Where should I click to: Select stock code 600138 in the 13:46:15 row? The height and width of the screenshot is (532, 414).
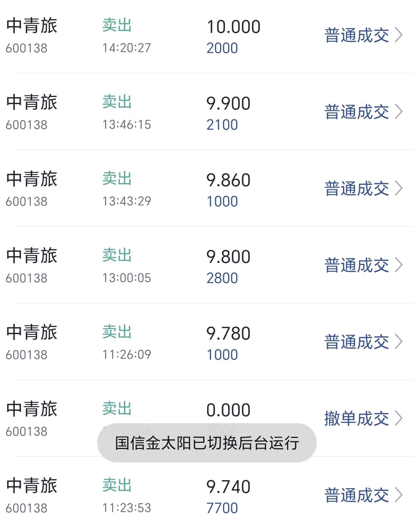point(26,125)
